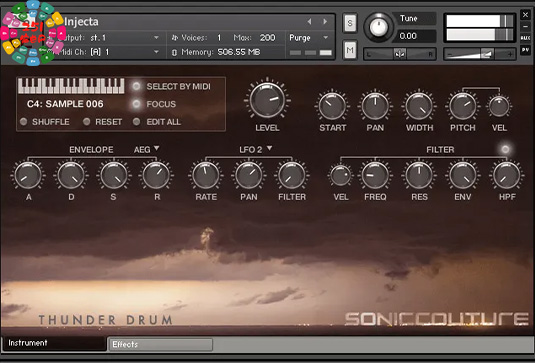This screenshot has width=535, height=363.
Task: Click the LFO FILTER knob
Action: [x=291, y=175]
